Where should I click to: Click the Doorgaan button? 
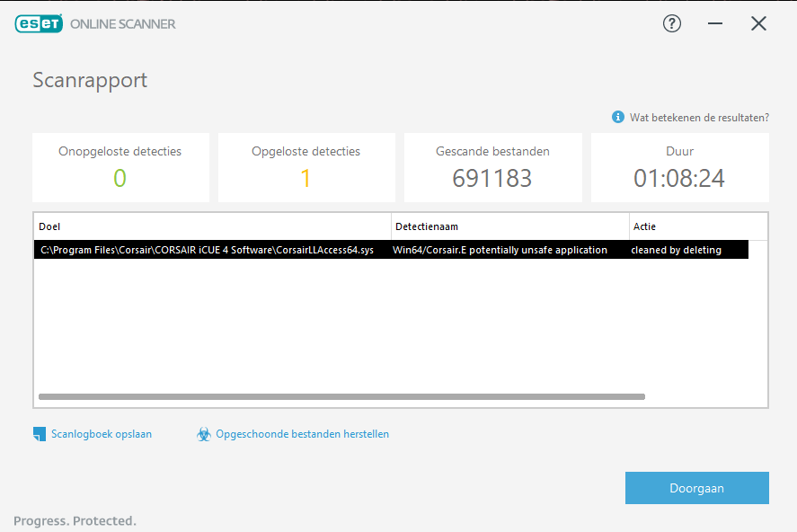click(697, 488)
